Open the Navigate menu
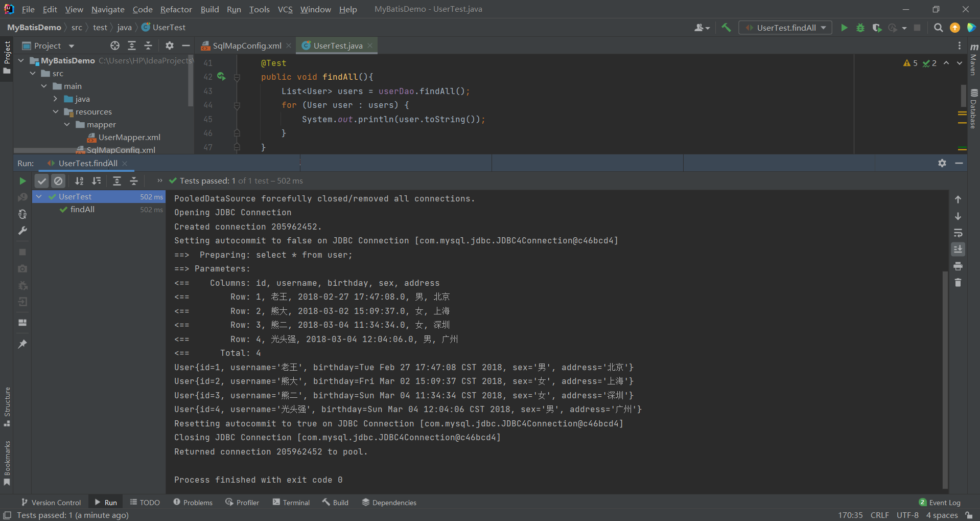 [x=108, y=9]
